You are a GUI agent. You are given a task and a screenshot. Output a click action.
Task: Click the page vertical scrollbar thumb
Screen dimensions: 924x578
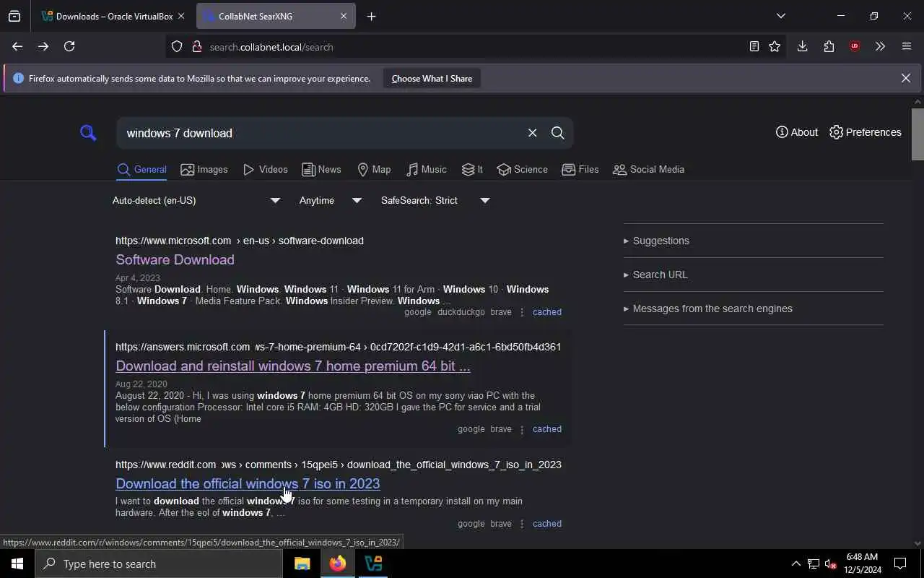pyautogui.click(x=918, y=134)
